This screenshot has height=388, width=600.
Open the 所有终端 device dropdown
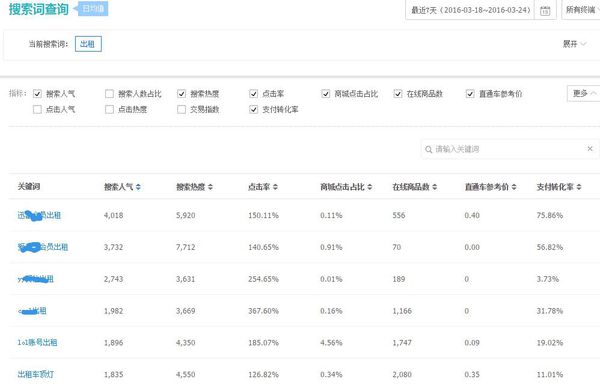coord(582,10)
